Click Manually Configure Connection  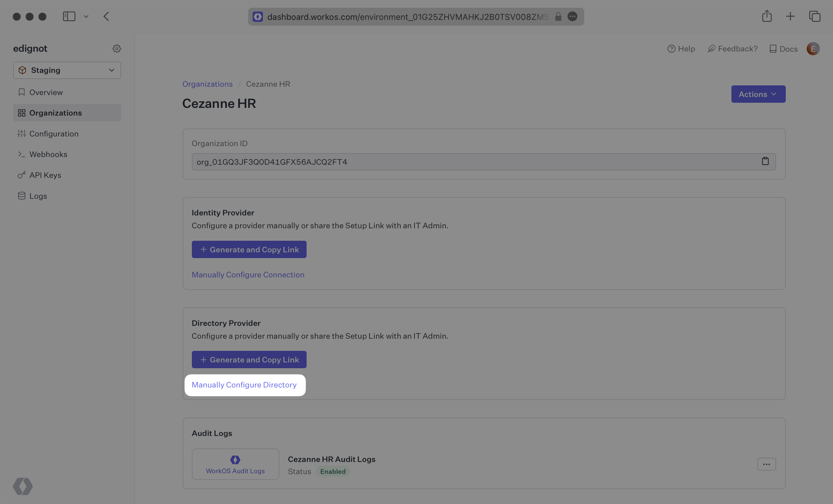(x=248, y=275)
